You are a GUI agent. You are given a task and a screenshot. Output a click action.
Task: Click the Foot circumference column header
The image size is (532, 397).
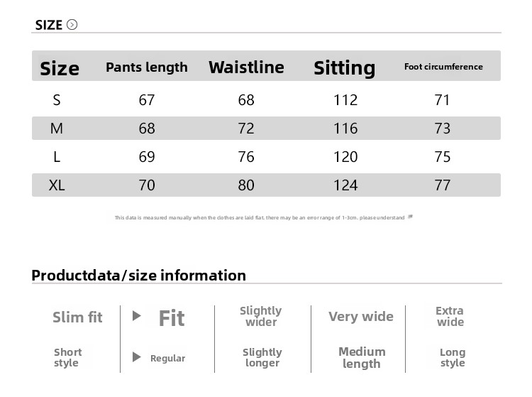[x=443, y=67]
